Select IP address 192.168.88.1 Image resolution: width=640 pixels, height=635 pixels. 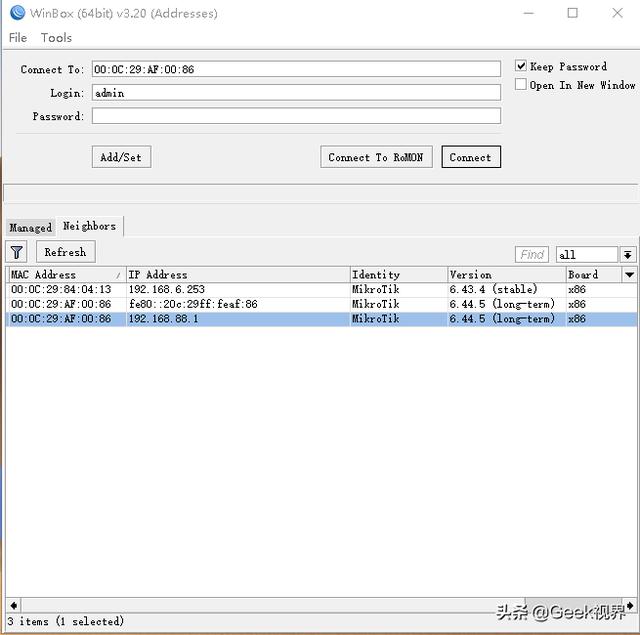(x=163, y=319)
